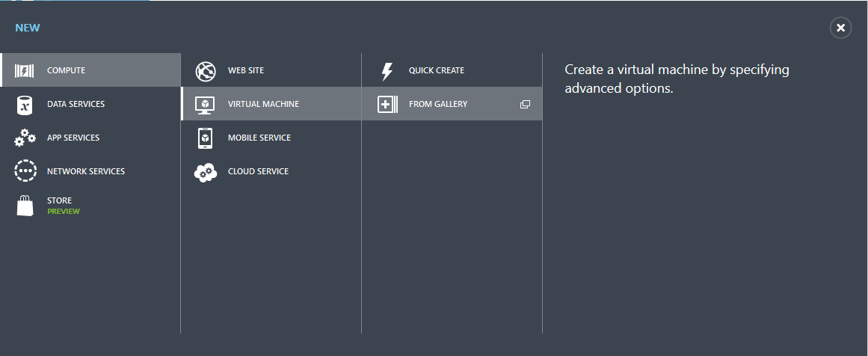Click the From Gallery plus icon
This screenshot has height=356, width=868.
387,104
